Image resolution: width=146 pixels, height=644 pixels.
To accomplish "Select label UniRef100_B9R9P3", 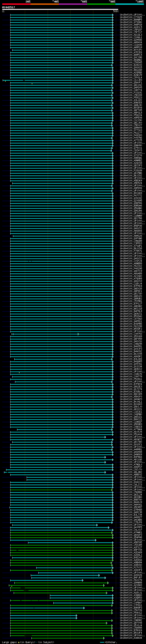I will [131, 608].
